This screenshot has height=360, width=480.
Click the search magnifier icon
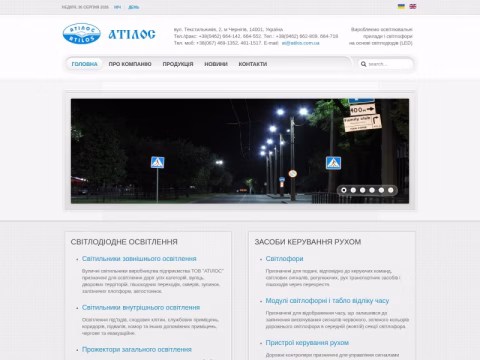363,64
